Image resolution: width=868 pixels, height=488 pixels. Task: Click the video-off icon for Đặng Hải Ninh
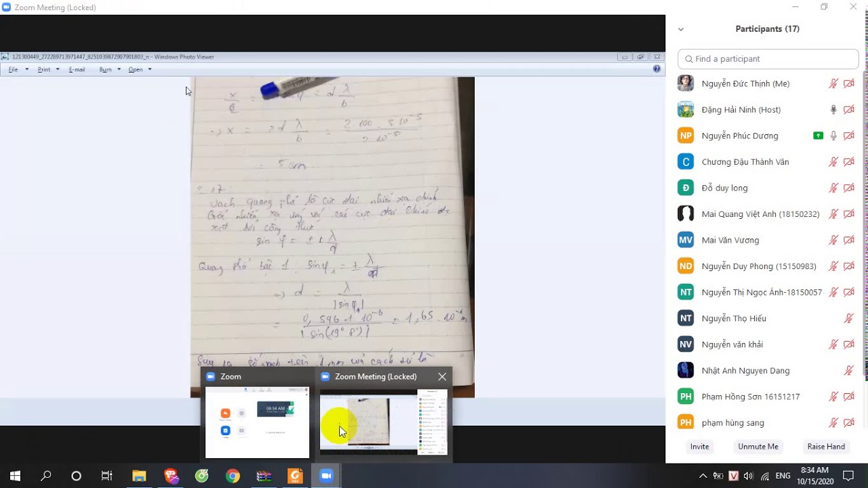[848, 110]
